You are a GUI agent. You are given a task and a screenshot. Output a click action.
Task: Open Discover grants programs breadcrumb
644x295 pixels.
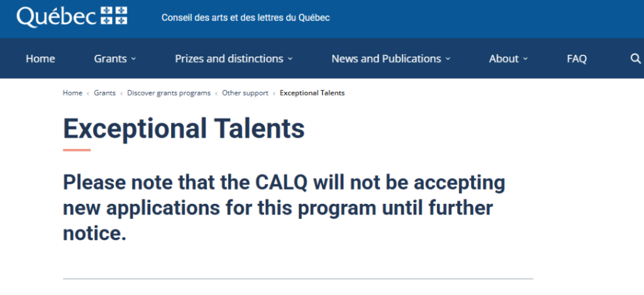[169, 93]
